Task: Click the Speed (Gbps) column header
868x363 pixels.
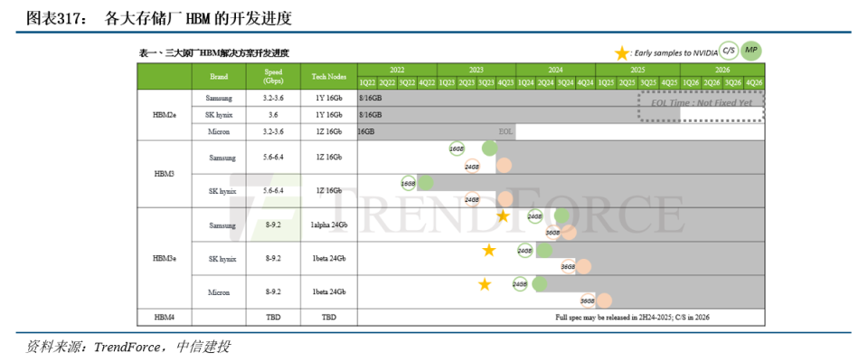Action: coord(273,76)
